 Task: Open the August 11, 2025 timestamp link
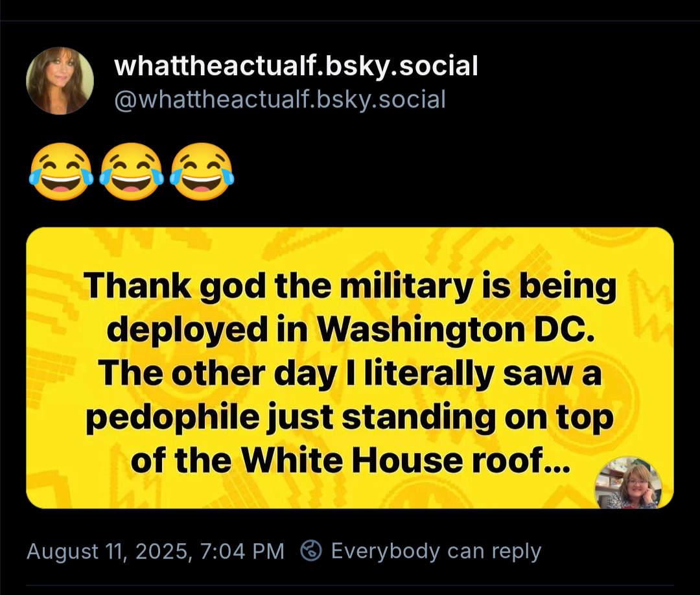156,551
